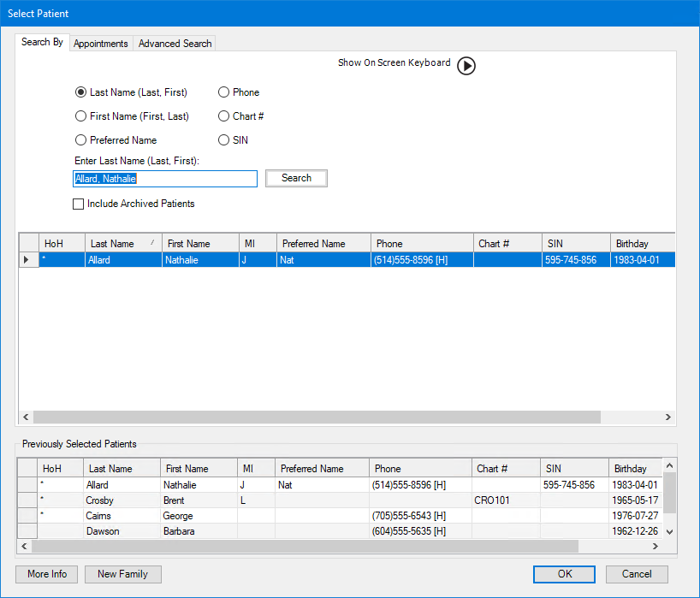Click the Phone column header in search results
This screenshot has width=700, height=598.
pyautogui.click(x=422, y=244)
